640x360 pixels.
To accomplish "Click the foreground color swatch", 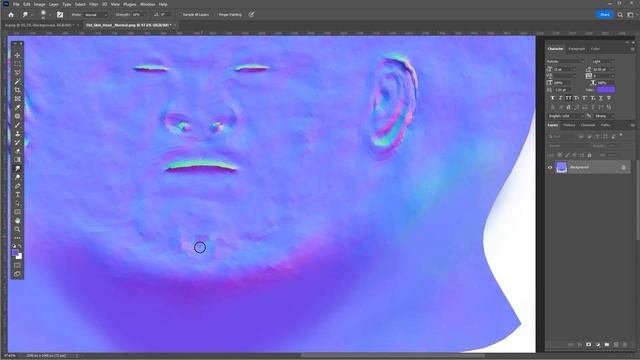I will tap(16, 253).
